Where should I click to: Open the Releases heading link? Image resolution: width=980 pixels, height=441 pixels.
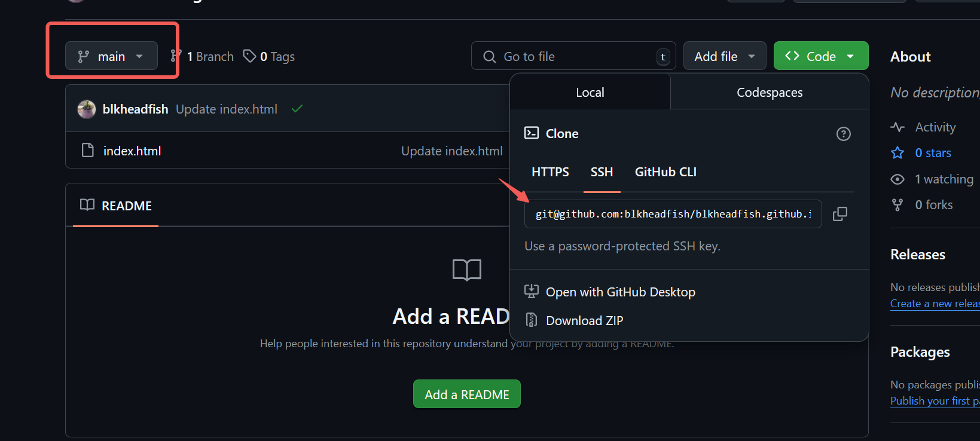tap(918, 255)
